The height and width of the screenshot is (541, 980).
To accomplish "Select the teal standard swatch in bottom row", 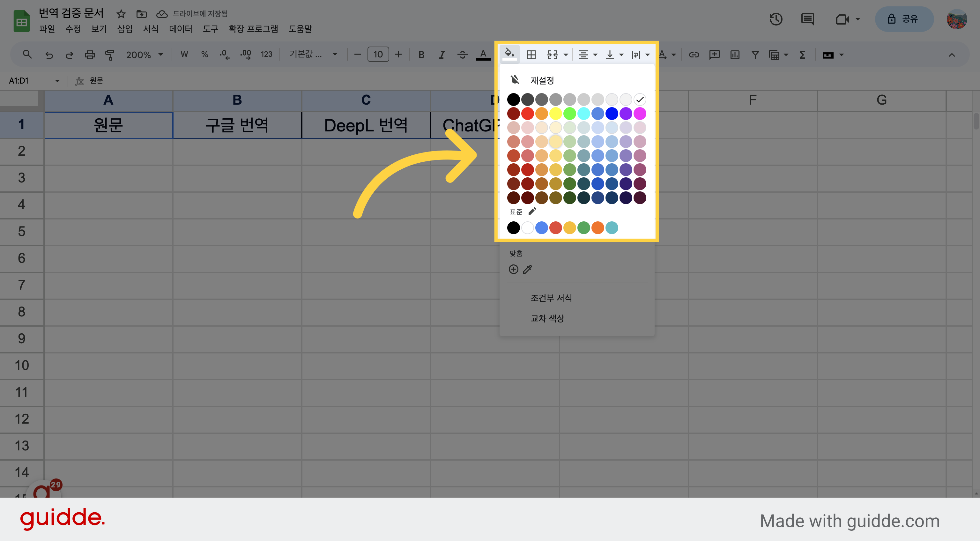I will (612, 227).
